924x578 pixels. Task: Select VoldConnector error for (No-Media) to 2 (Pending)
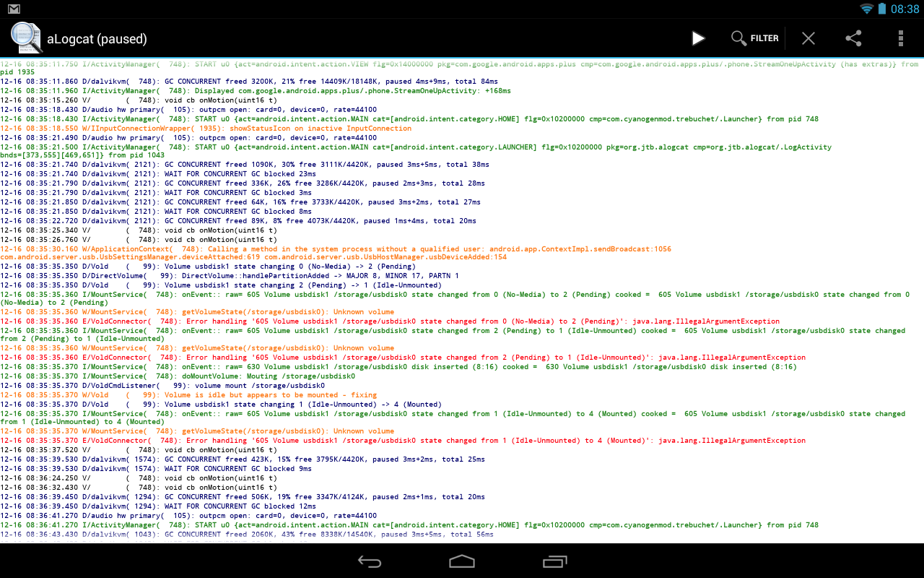390,322
